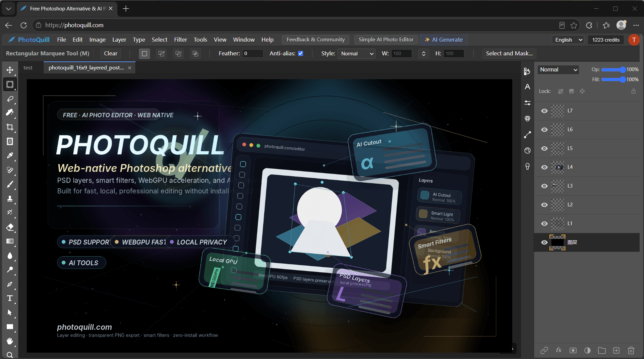Click the Intersect with selection icon
Viewport: 644px width, 359px height.
click(195, 54)
